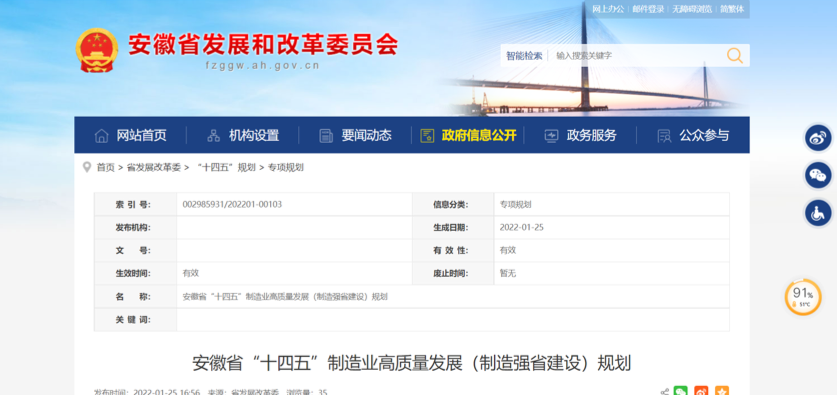Image resolution: width=837 pixels, height=395 pixels.
Task: Click 网上办公 top link
Action: pyautogui.click(x=608, y=9)
